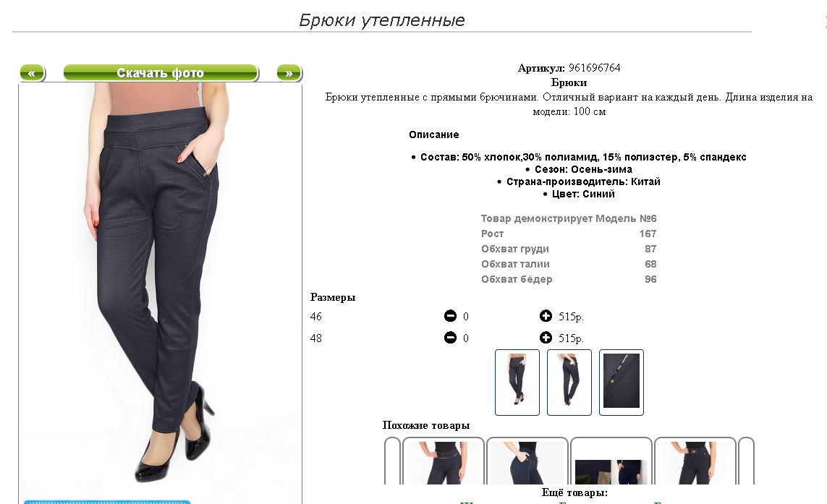Open the fourth similar product image
Viewport: 827px width, 504px height.
[695, 461]
